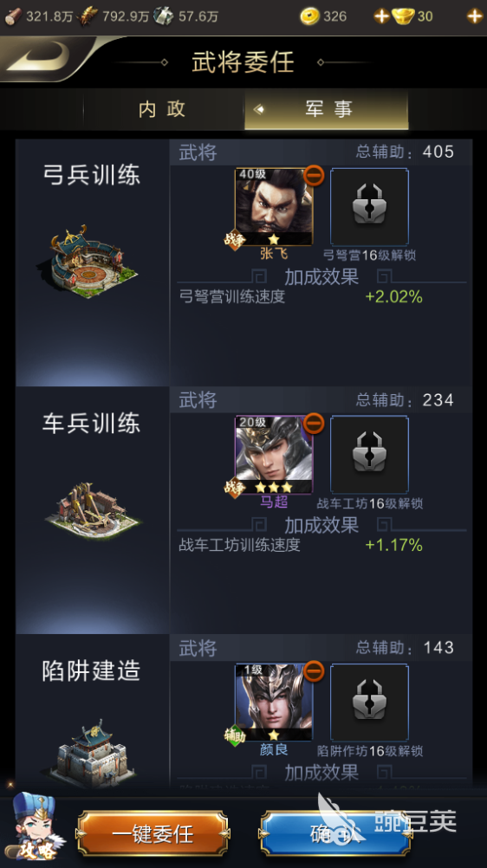Remove 马超 using the orange minus icon
The height and width of the screenshot is (868, 487).
(x=314, y=424)
